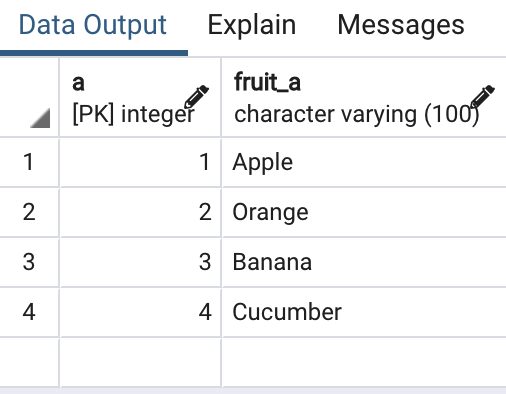Viewport: 506px width, 394px height.
Task: Click the integer cell in the Banana row
Action: (x=140, y=262)
